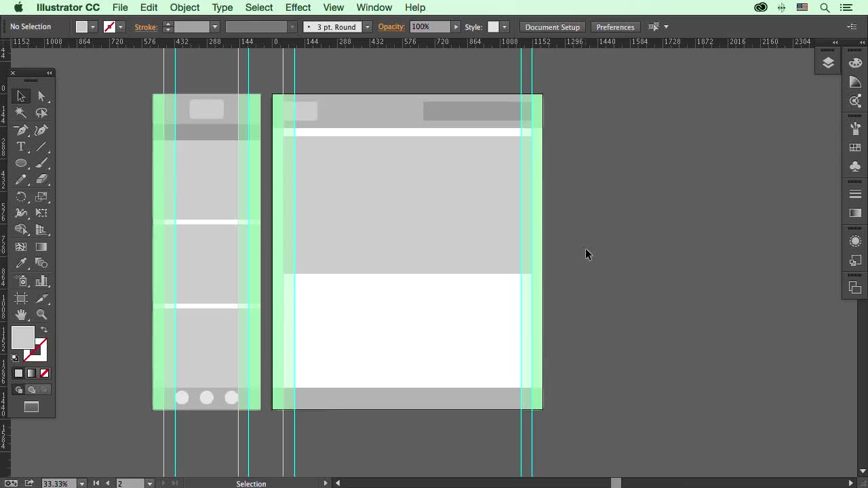Viewport: 868px width, 488px height.
Task: Set paint mode to Color
Action: pos(19,373)
